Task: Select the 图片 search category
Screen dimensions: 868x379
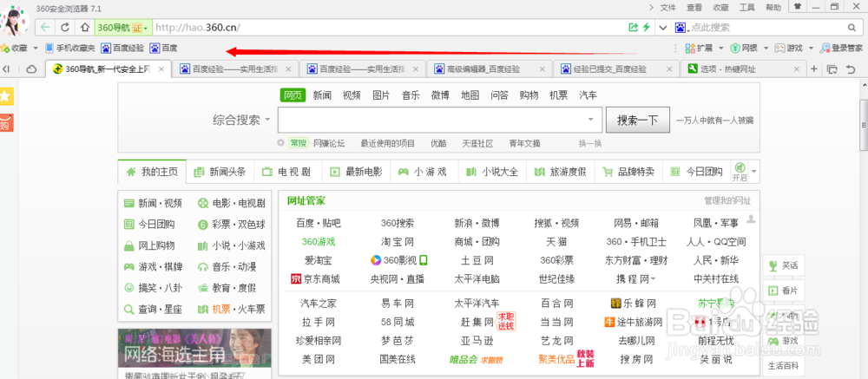Action: [381, 95]
